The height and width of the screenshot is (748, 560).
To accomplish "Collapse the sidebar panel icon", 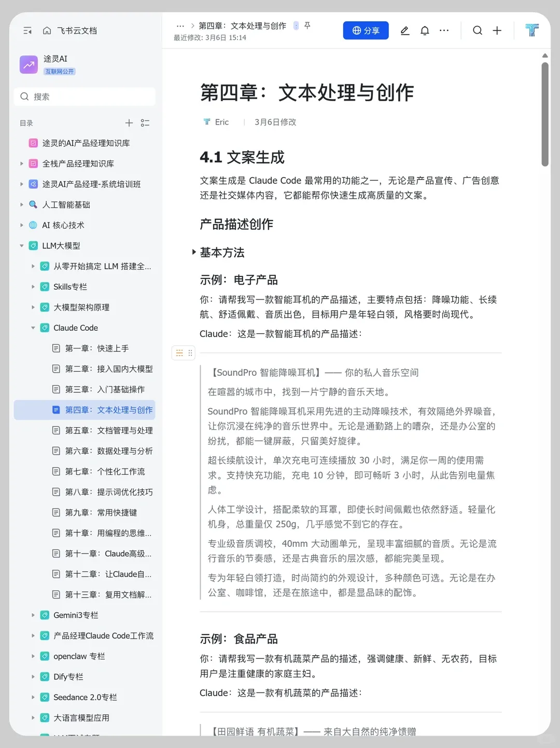I will [x=27, y=31].
